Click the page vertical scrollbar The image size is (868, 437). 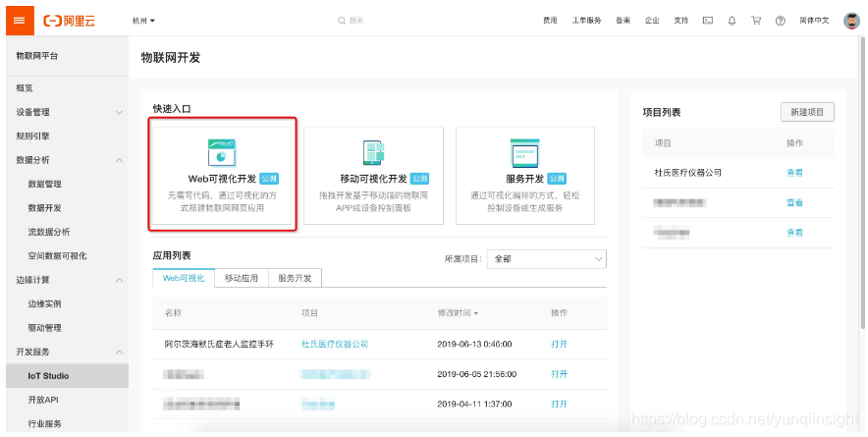click(863, 183)
